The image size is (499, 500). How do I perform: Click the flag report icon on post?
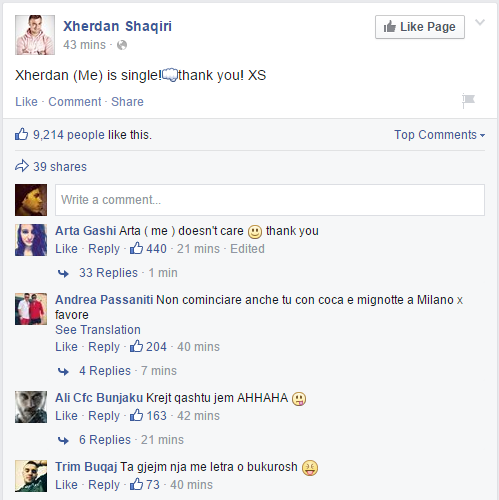468,101
